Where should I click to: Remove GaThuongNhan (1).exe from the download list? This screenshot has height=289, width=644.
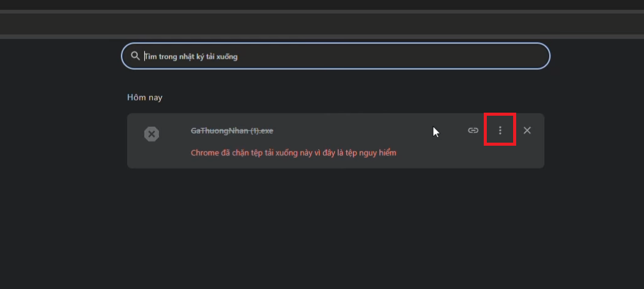[x=527, y=130]
